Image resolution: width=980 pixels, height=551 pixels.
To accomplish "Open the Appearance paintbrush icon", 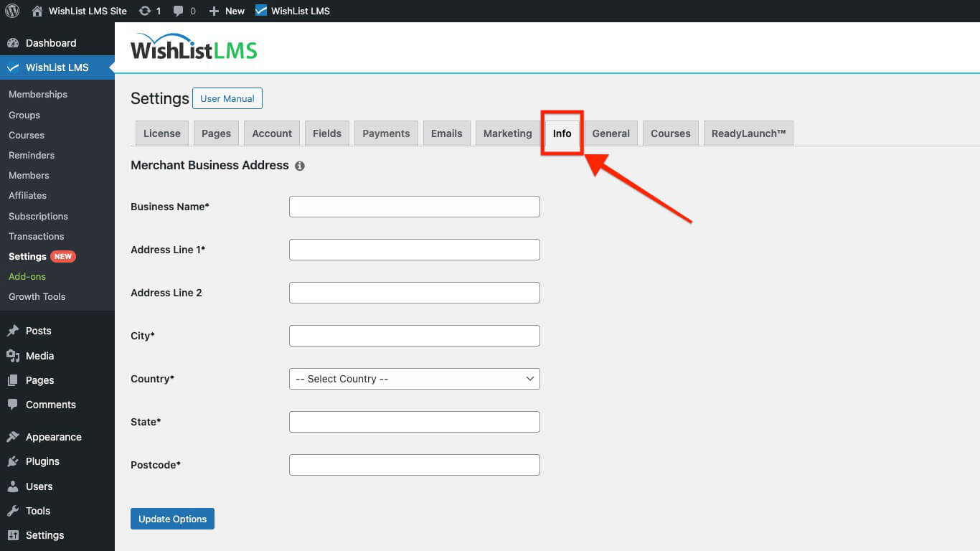I will (x=13, y=436).
